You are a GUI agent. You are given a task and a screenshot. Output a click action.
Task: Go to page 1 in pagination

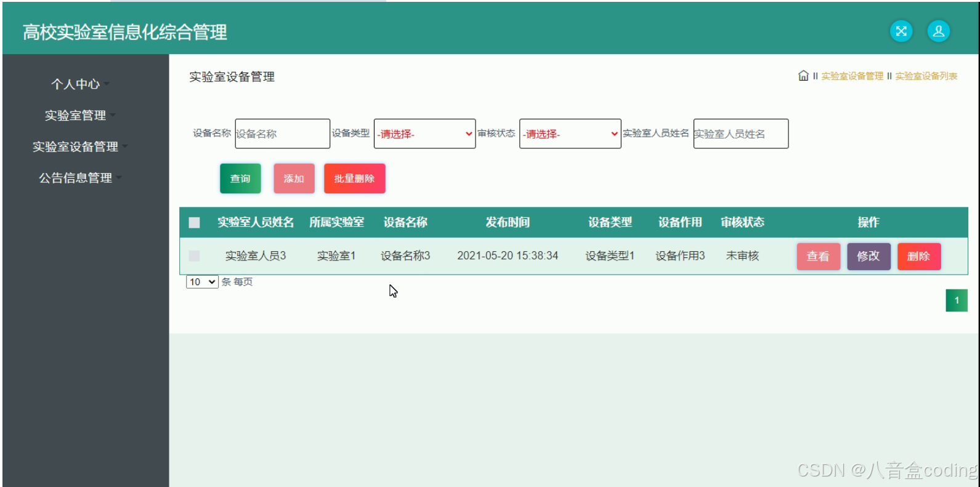pyautogui.click(x=957, y=300)
